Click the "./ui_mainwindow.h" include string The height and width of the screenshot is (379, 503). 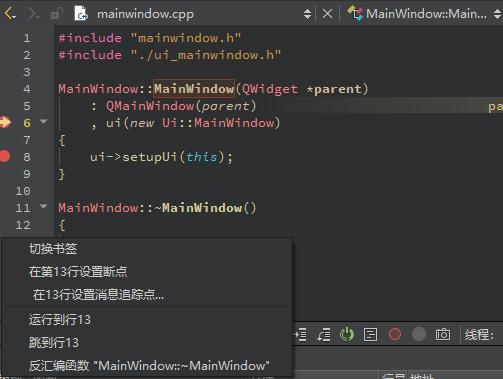pos(205,55)
